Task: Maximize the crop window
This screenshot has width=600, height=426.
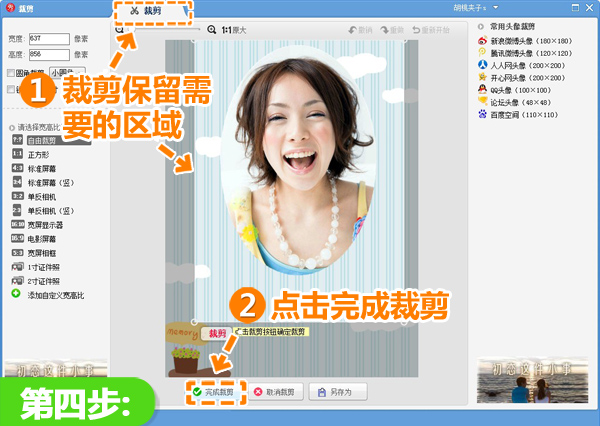Action: 575,7
